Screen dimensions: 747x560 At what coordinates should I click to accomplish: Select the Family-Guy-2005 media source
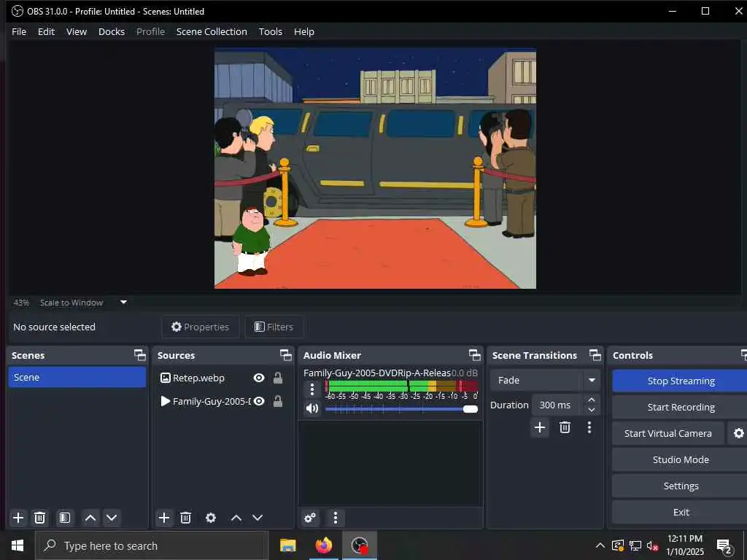[212, 402]
